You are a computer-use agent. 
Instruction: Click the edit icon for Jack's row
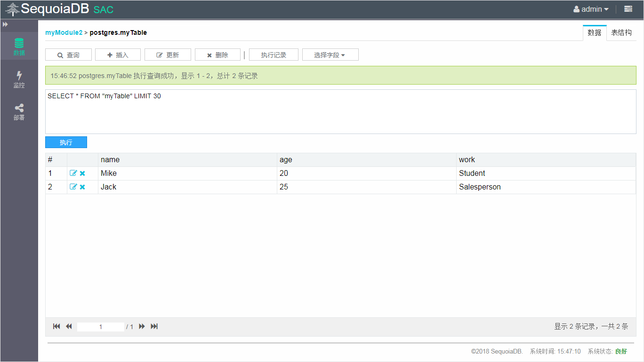point(73,187)
